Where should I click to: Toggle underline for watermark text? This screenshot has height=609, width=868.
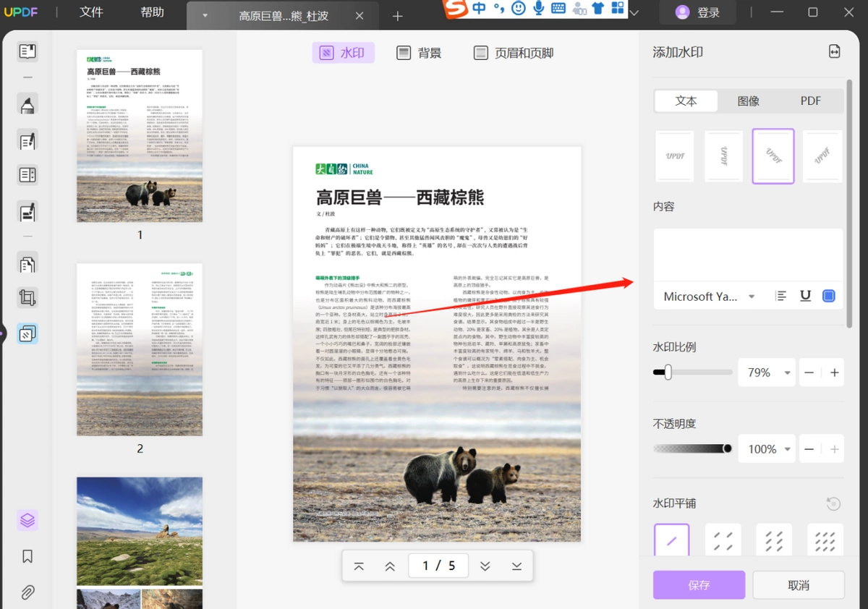coord(805,296)
